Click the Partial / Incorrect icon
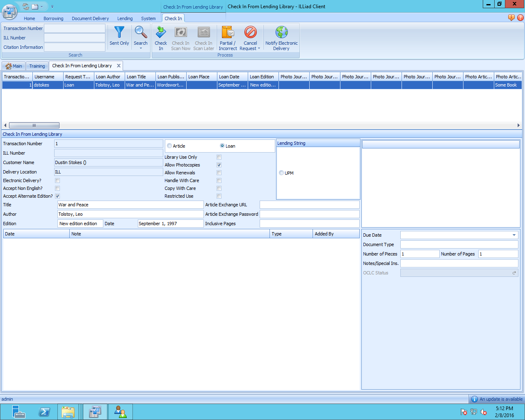The width and height of the screenshot is (525, 420). click(228, 33)
